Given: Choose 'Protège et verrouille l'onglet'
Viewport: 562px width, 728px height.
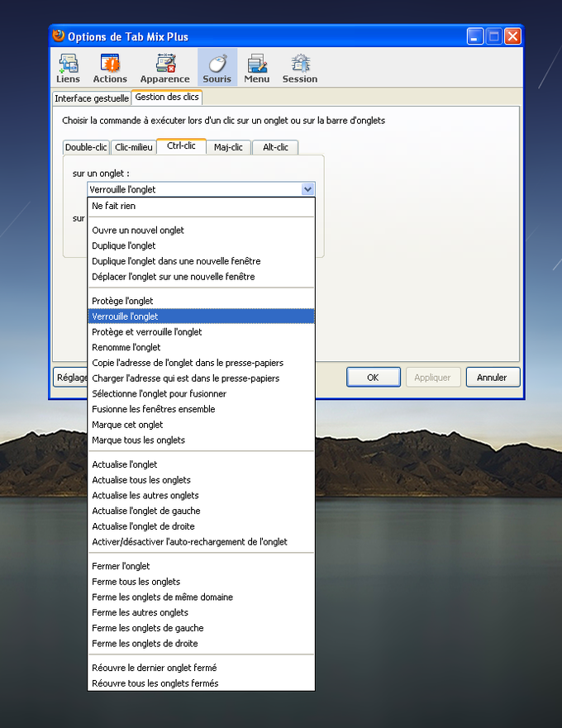Looking at the screenshot, I should tap(201, 332).
